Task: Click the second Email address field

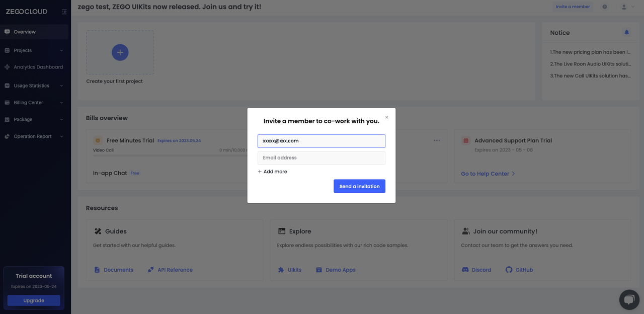Action: tap(321, 158)
